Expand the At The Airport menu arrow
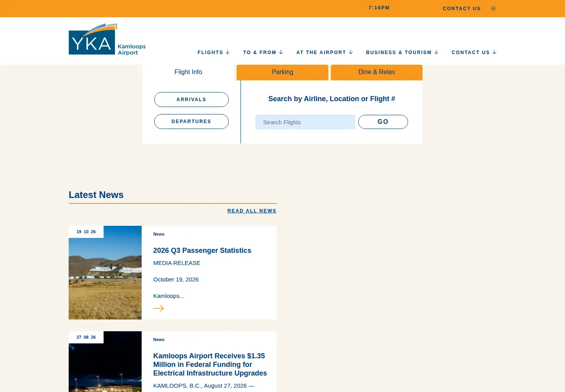This screenshot has height=392, width=565. pos(351,52)
